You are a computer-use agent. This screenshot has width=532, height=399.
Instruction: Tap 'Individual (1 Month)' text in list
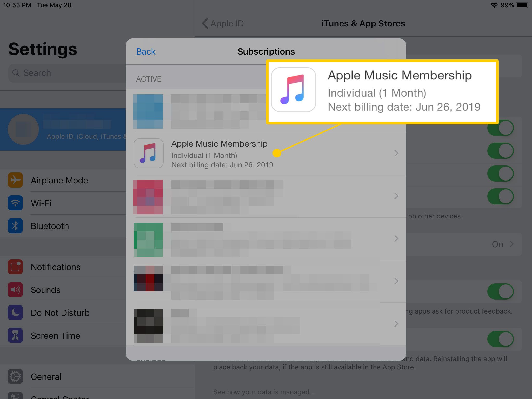(x=204, y=155)
